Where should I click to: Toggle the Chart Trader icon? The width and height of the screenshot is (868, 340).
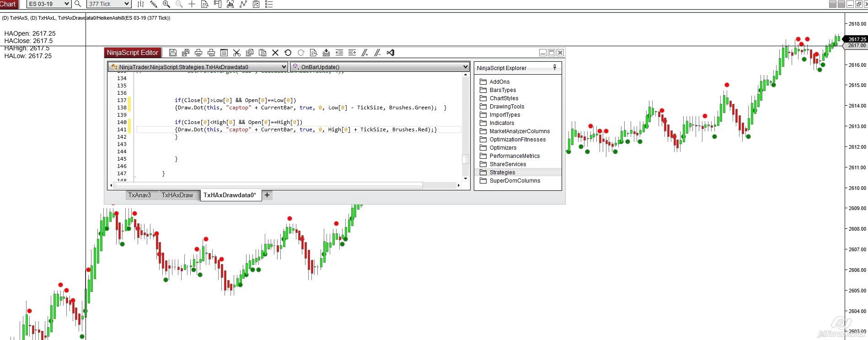tap(218, 4)
